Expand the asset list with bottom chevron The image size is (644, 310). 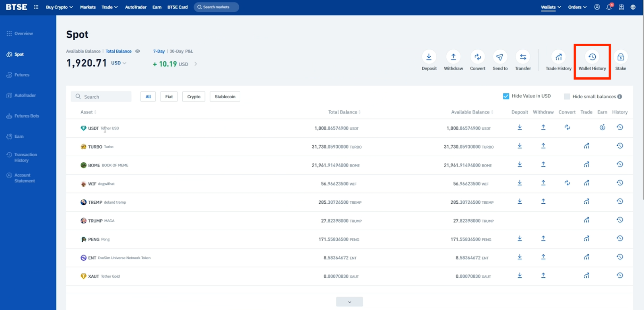[349, 302]
